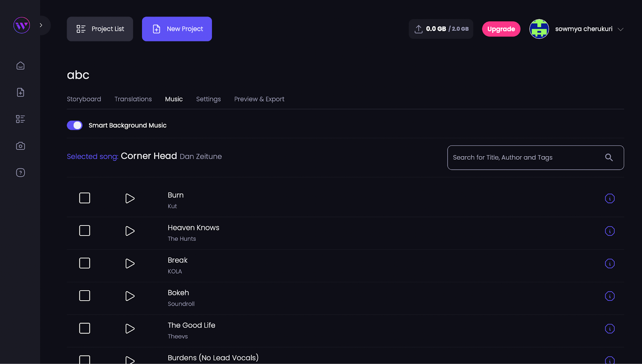Click the song title Heaven Knows

(193, 228)
